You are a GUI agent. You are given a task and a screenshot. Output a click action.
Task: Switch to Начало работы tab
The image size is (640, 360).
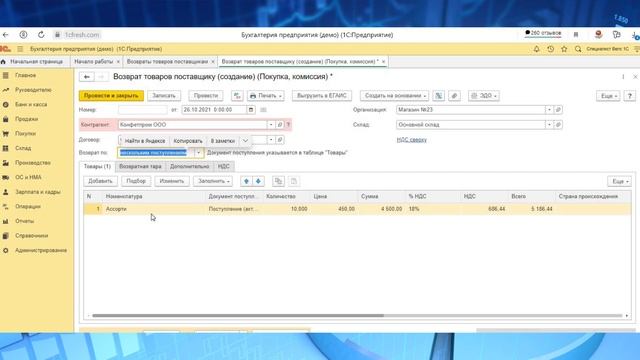click(x=93, y=62)
